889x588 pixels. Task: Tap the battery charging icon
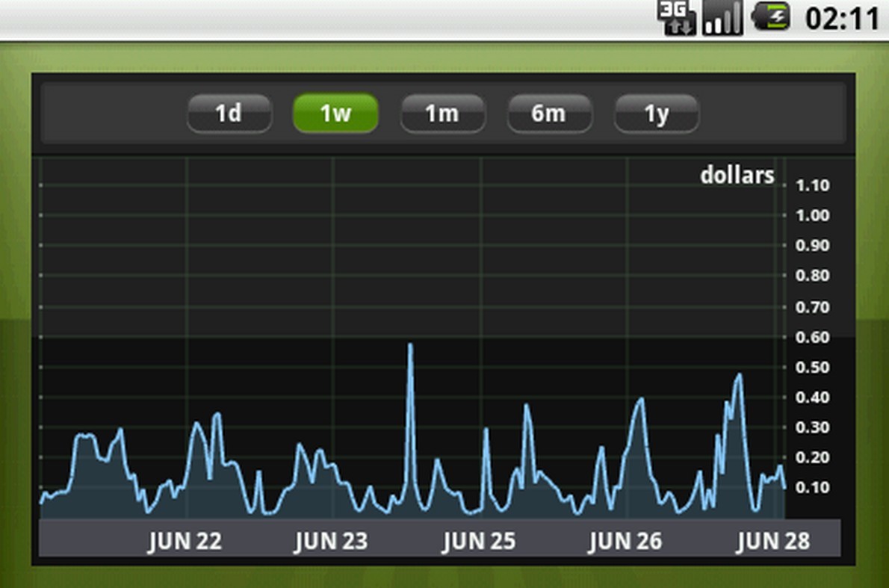coord(769,17)
